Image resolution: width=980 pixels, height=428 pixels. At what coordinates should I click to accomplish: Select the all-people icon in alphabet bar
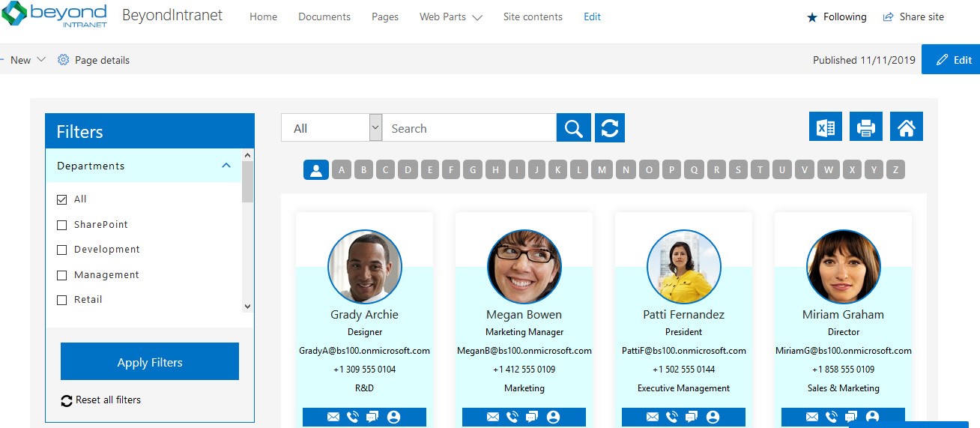coord(315,170)
